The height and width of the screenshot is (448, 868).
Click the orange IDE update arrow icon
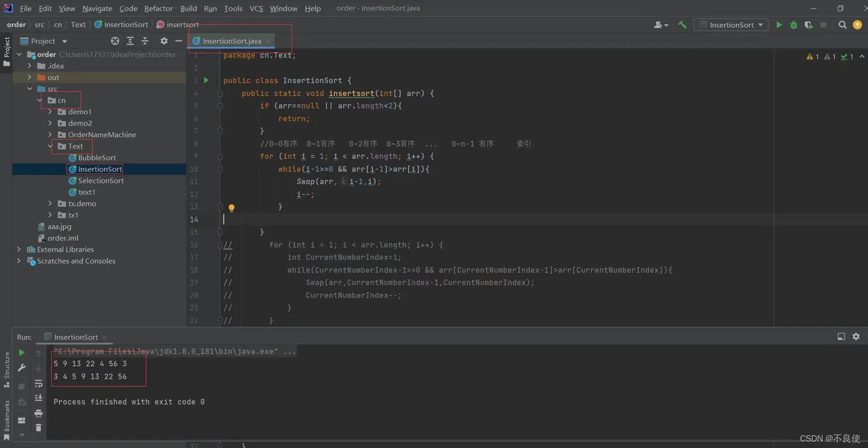coord(857,25)
